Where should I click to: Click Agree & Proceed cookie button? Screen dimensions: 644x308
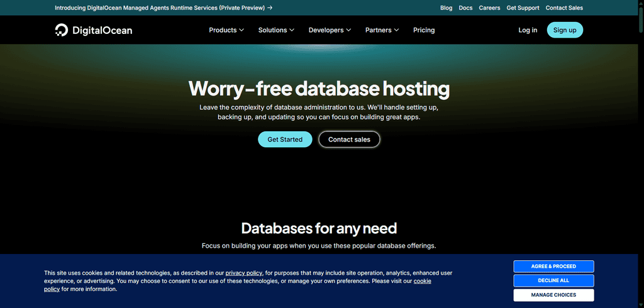(553, 267)
